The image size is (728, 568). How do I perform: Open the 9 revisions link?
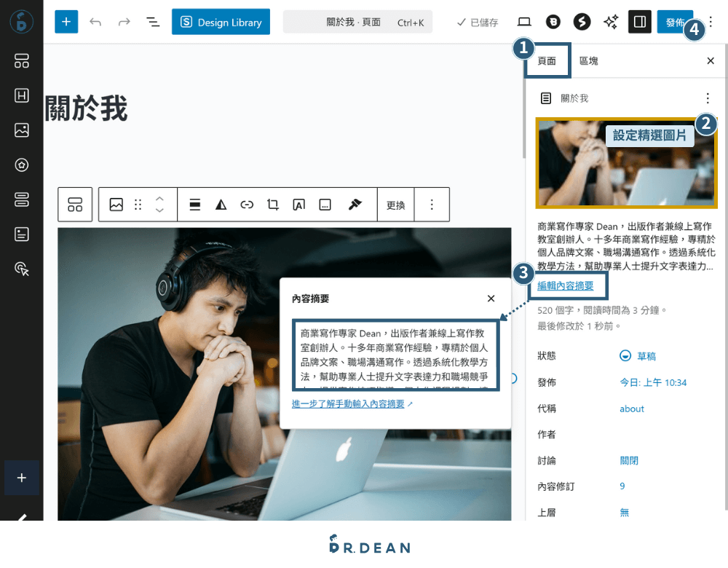pos(622,486)
